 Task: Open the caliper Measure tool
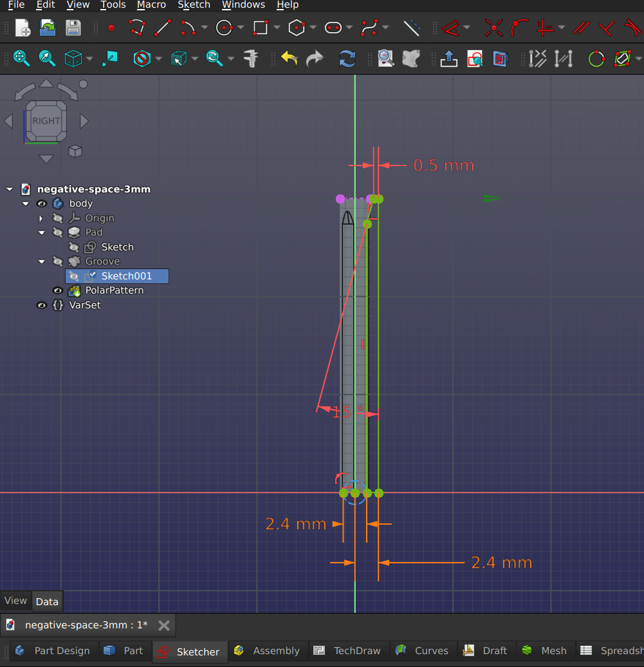tap(251, 59)
